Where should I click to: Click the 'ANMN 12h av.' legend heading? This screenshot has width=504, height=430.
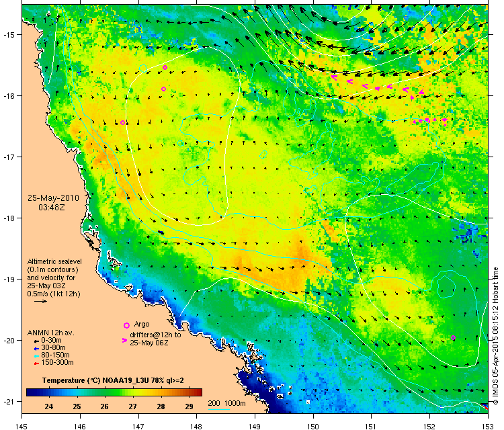(x=51, y=333)
